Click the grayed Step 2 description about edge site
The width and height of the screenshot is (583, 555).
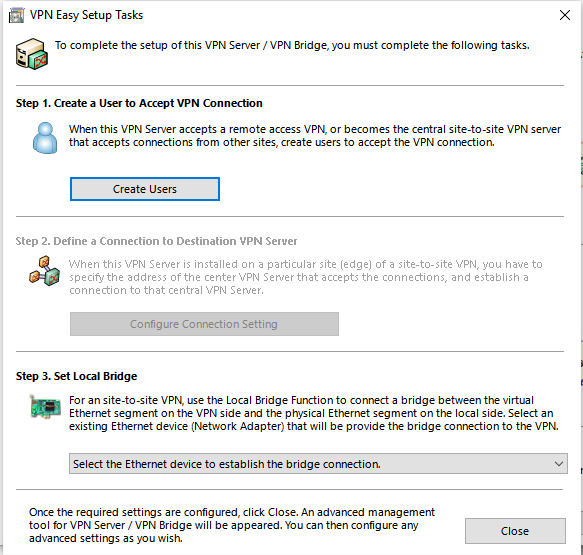point(306,277)
